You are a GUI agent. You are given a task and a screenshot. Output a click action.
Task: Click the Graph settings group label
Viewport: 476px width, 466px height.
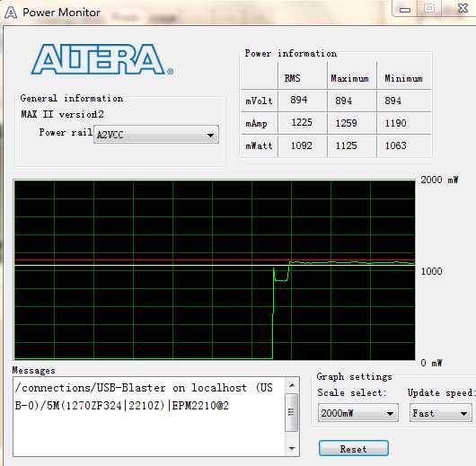[354, 377]
